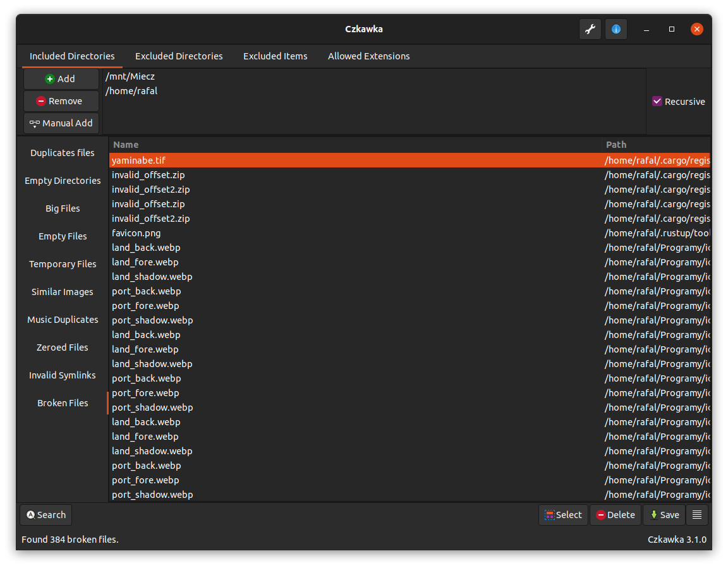Click the Remove directory button
Viewport: 728px width, 568px height.
61,101
